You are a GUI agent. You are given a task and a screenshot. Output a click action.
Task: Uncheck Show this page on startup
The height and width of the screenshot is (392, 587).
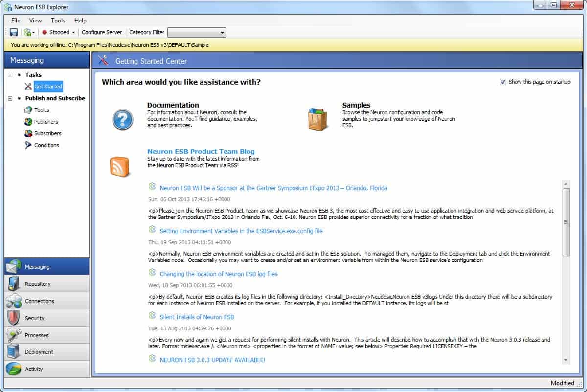coord(503,82)
